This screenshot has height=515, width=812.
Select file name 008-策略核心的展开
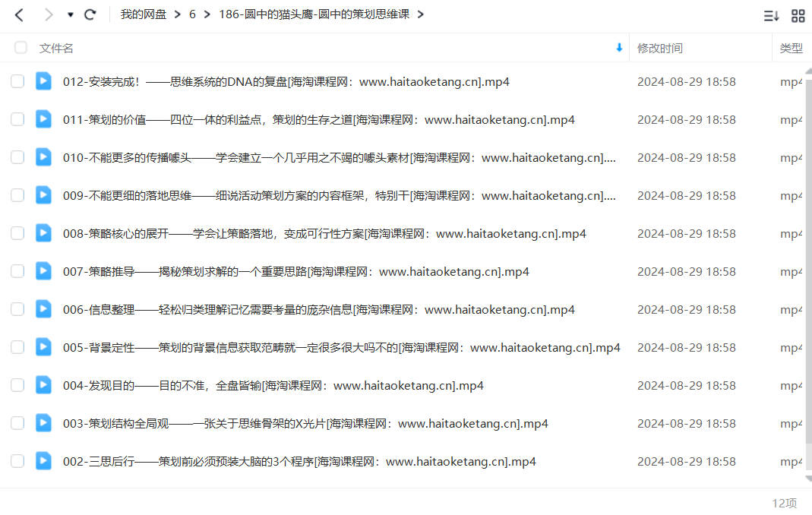point(324,234)
